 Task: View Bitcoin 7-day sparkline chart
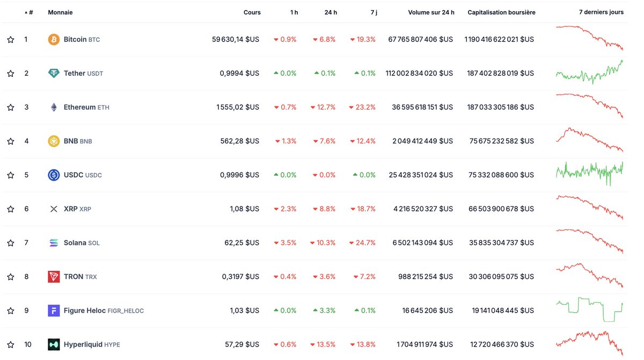(590, 38)
